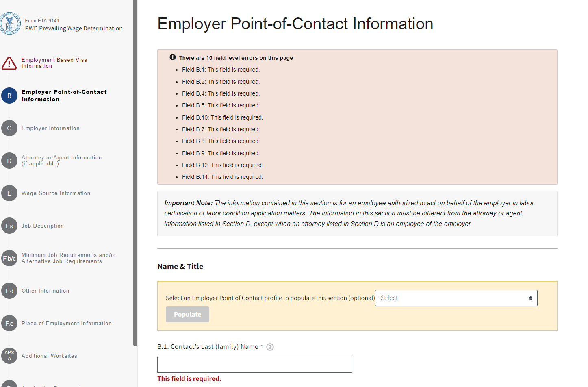Go to Employment Based Visa Information section

coord(54,63)
